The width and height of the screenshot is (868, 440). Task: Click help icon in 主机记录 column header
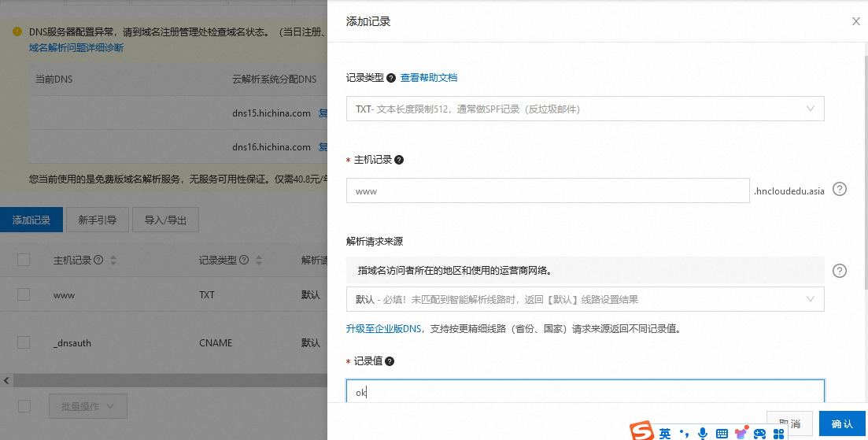(x=98, y=260)
